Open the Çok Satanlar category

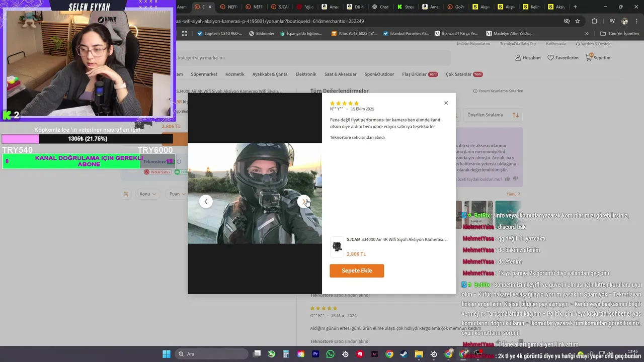[x=464, y=74]
